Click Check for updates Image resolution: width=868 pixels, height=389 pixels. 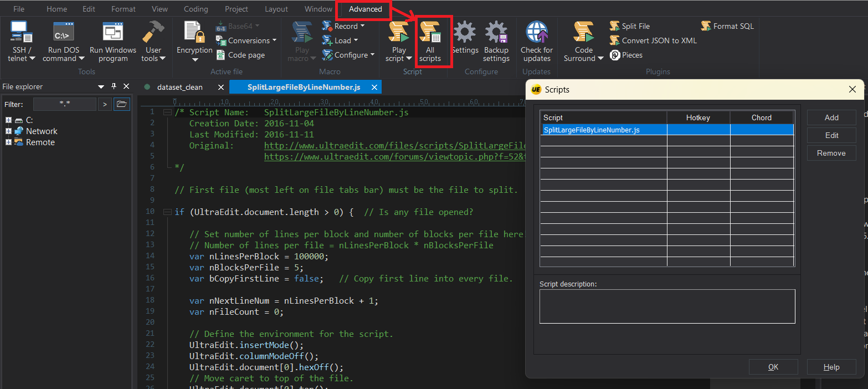click(537, 42)
